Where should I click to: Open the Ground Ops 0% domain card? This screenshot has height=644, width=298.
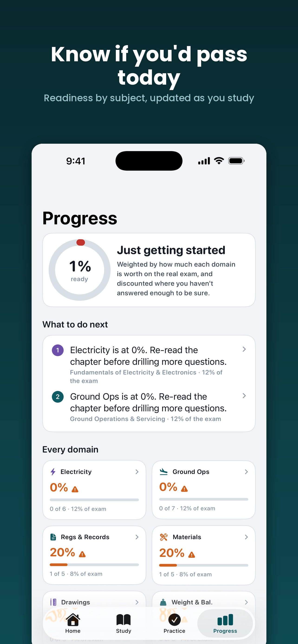click(204, 490)
